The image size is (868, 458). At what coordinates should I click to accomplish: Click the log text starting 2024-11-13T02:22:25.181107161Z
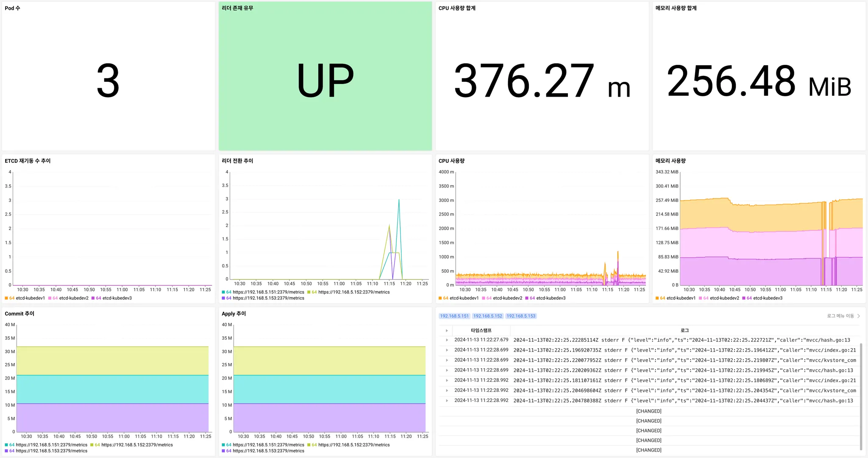click(x=684, y=380)
